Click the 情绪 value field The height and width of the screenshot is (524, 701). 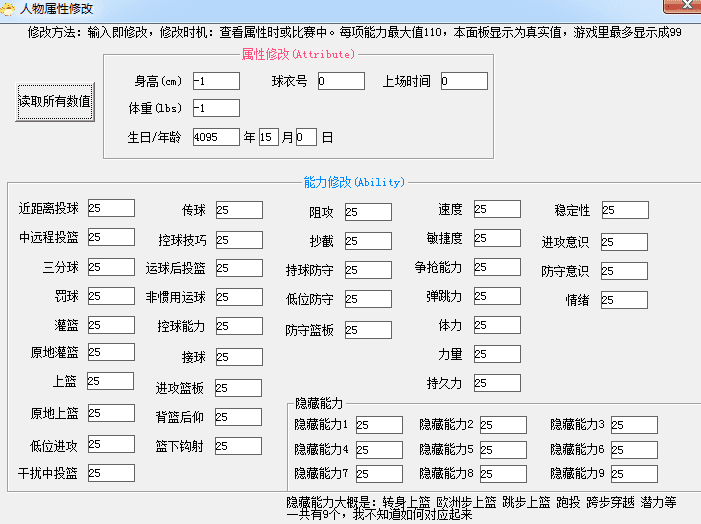pyautogui.click(x=624, y=300)
